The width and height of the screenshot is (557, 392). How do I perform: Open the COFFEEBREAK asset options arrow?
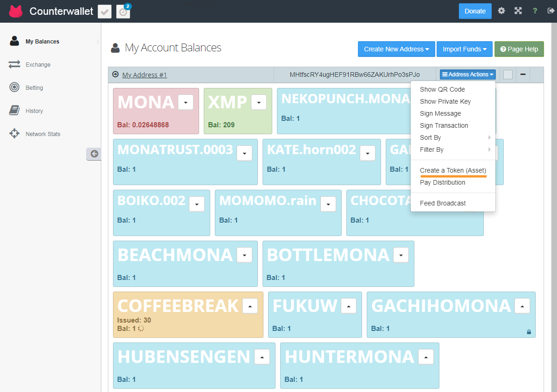[250, 306]
